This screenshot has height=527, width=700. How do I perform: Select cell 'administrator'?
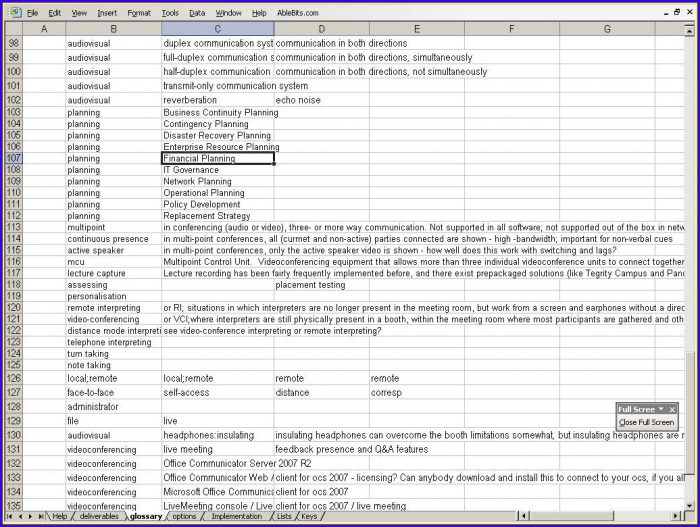click(x=113, y=407)
